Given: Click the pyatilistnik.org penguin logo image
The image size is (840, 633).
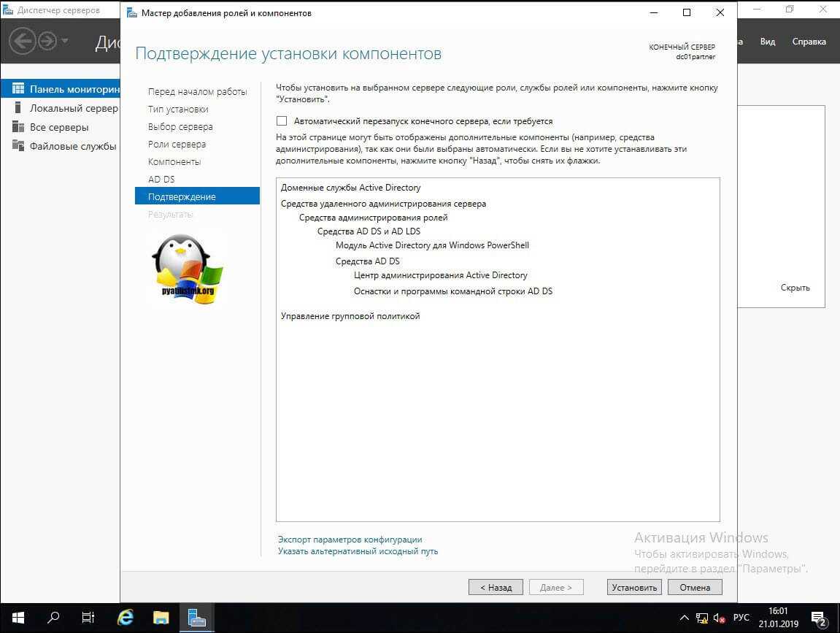Looking at the screenshot, I should [188, 269].
